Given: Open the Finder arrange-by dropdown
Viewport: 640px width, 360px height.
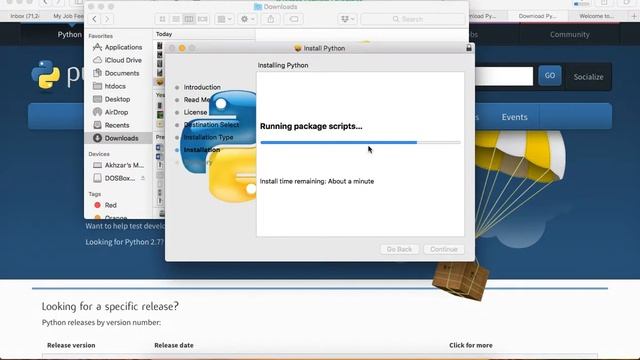Looking at the screenshot, I should coord(224,19).
